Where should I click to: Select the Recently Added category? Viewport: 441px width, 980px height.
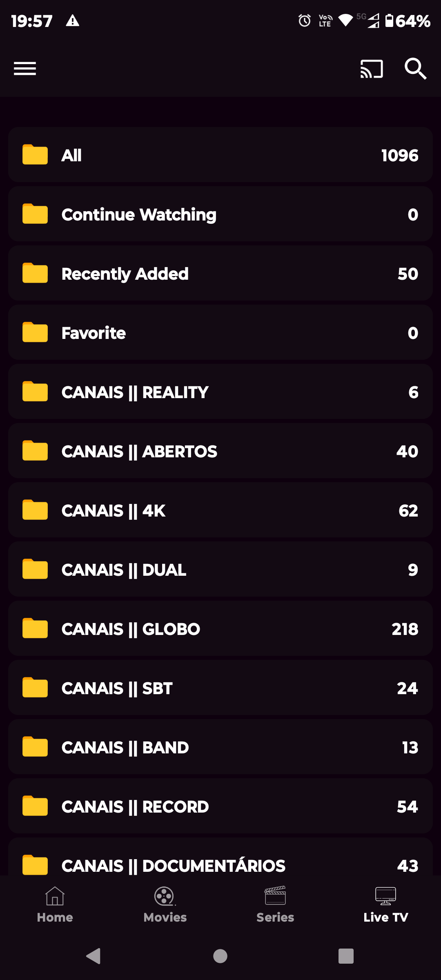[x=220, y=273]
